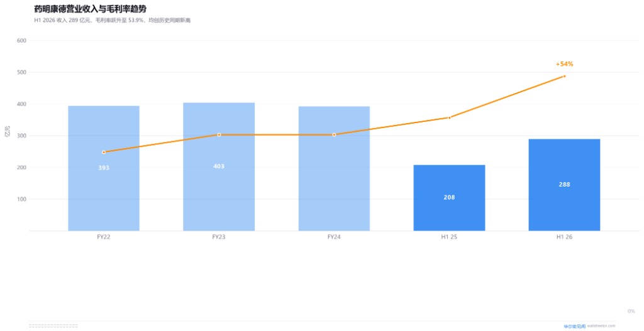Click the orange line marker above FY22
The image size is (644, 331).
(x=104, y=152)
